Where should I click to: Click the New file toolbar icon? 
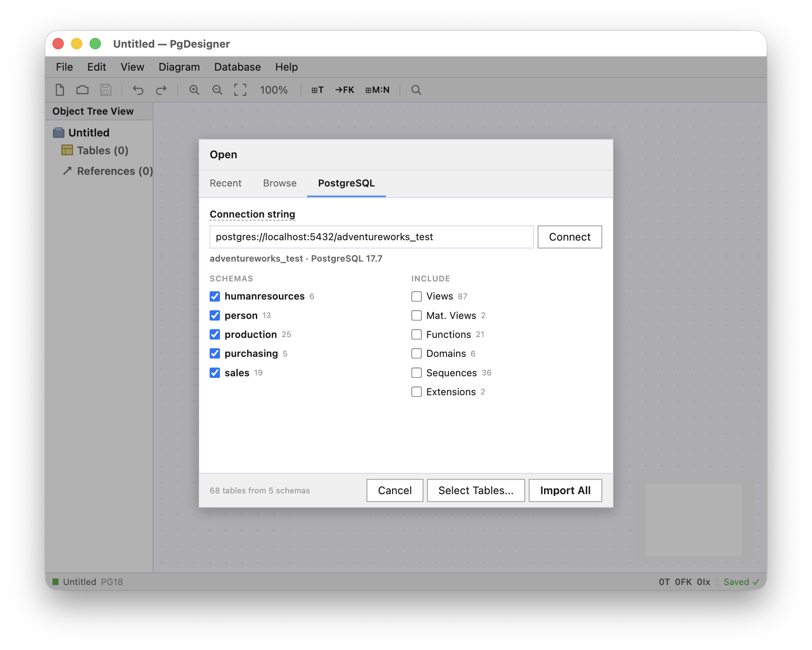coord(60,90)
